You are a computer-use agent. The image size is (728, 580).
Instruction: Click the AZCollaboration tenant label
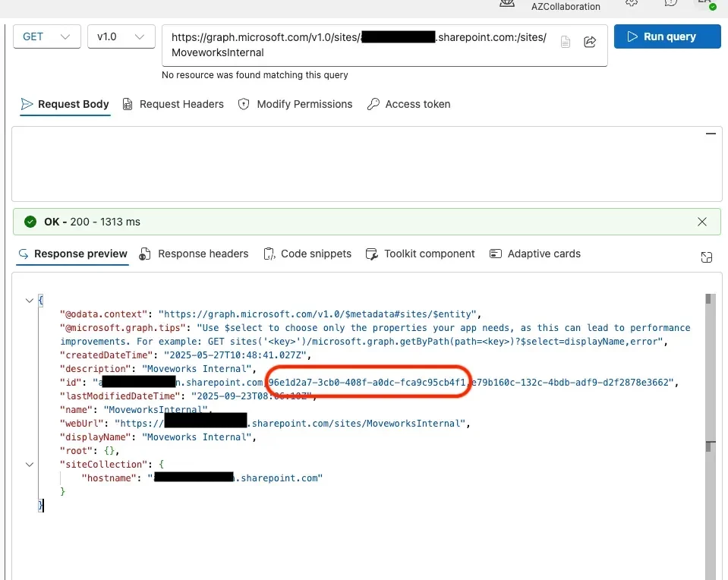click(566, 7)
